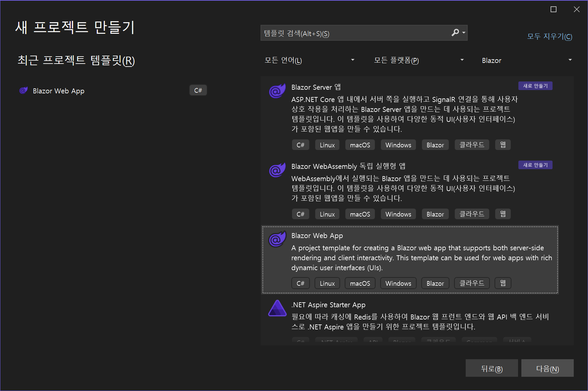Click 클라우드 tag under Blazor WebAssembly
Screen dimensions: 588x391
(x=472, y=214)
